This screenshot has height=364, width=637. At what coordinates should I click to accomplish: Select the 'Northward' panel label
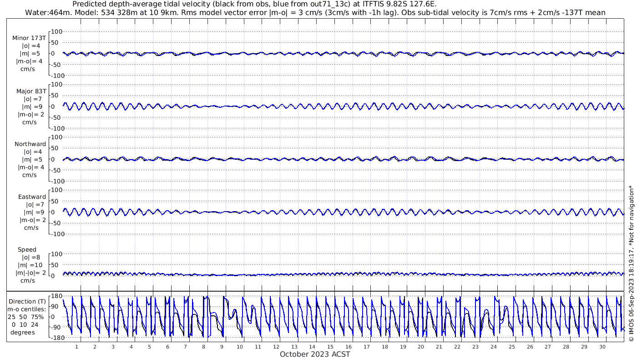coord(30,144)
